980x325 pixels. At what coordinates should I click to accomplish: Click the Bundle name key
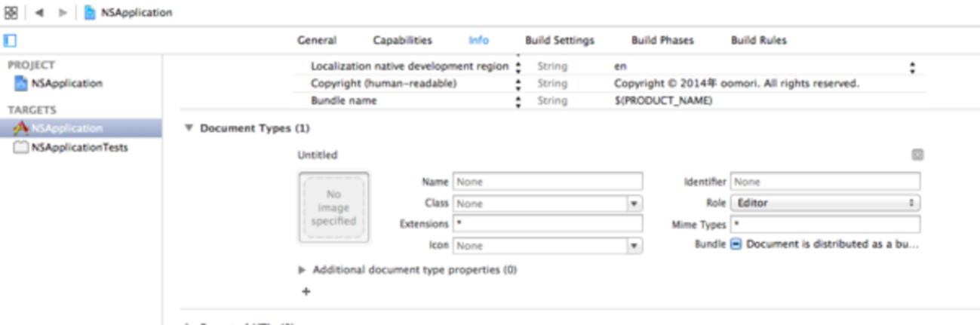(343, 101)
